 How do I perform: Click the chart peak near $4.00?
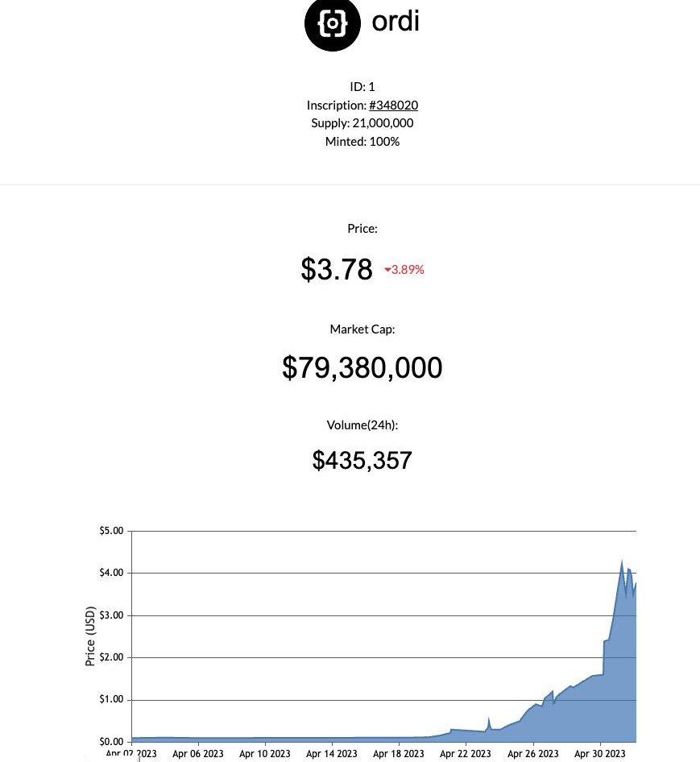(x=622, y=561)
